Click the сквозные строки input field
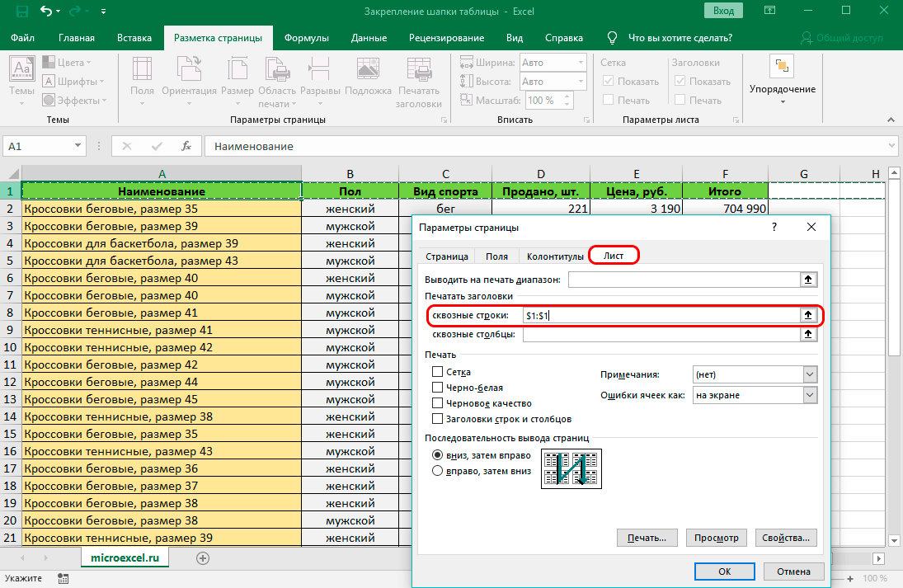This screenshot has height=588, width=903. point(661,315)
